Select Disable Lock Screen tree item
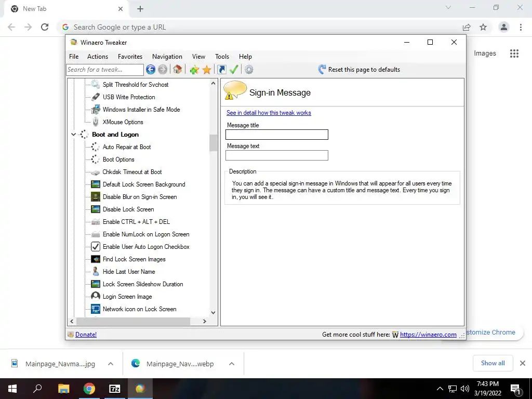This screenshot has height=399, width=532. coord(128,209)
